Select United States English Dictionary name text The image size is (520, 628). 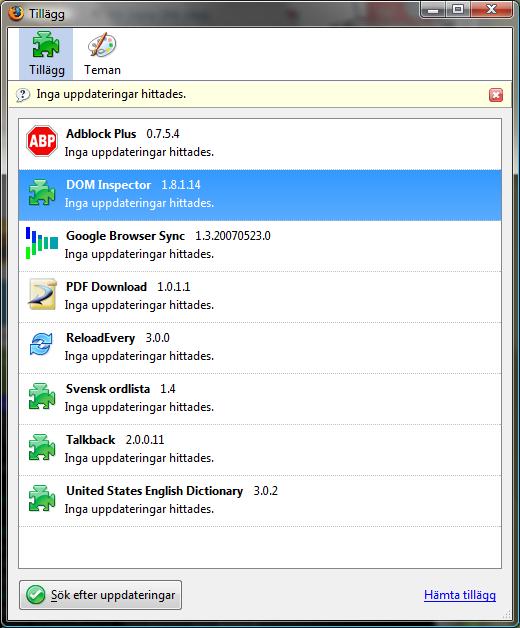[154, 491]
